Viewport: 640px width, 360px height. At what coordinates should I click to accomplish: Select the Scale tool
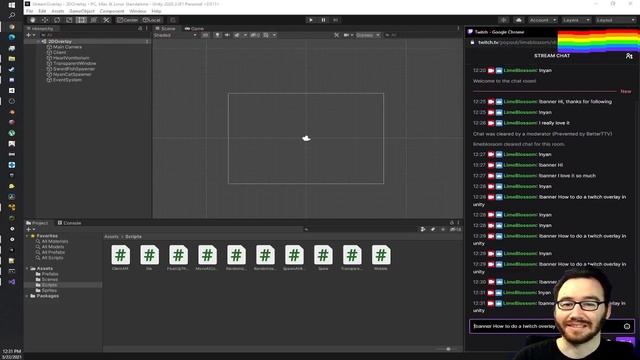(69, 20)
